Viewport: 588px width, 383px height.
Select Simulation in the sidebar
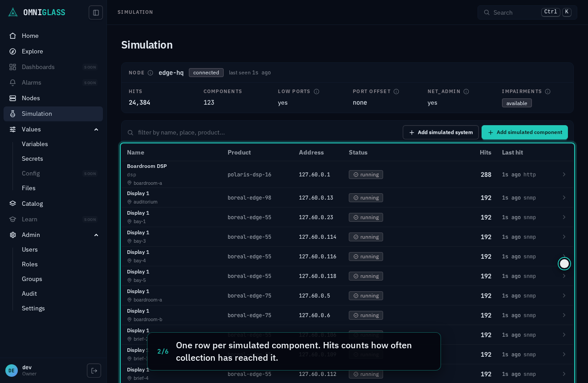coord(53,114)
